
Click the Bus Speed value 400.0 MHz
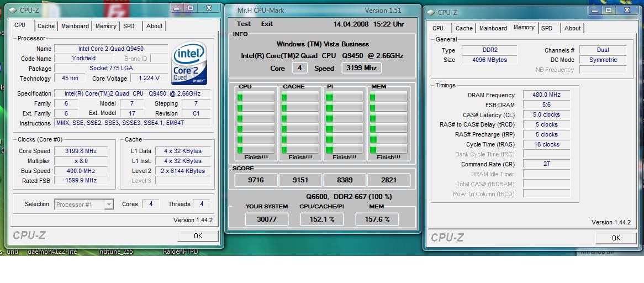click(x=81, y=171)
